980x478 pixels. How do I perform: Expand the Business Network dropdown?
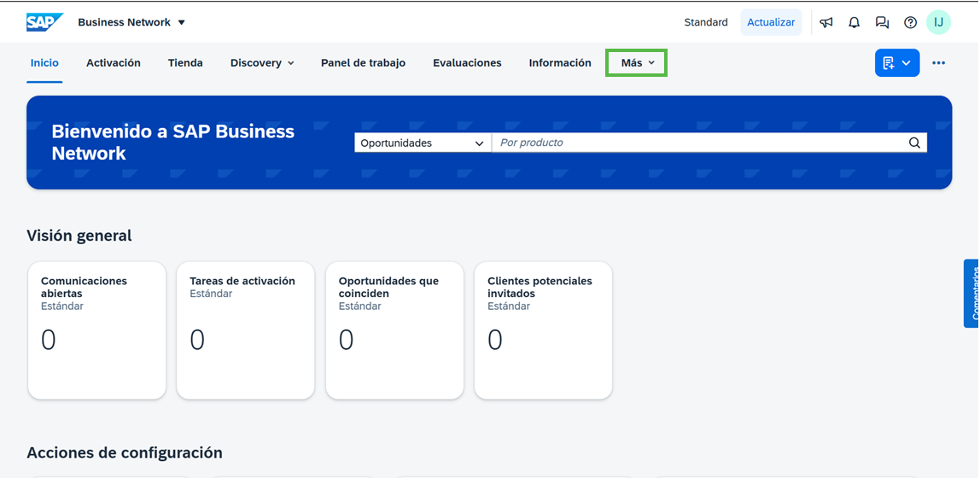[131, 22]
